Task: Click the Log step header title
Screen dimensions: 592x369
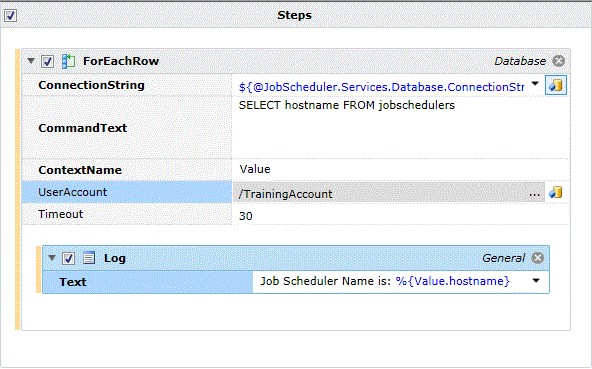Action: [115, 258]
